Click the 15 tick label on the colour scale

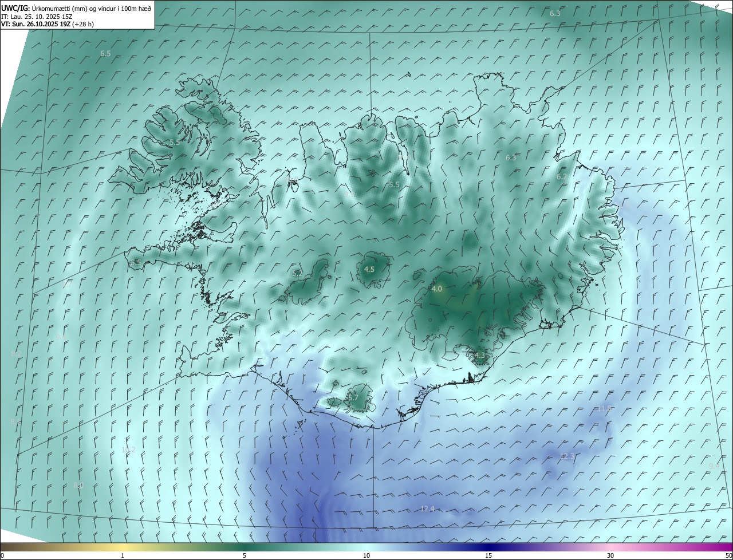click(488, 555)
